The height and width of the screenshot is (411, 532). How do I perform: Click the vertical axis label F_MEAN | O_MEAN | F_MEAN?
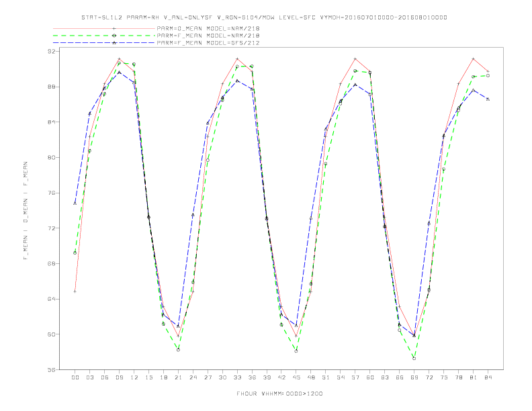[26, 211]
